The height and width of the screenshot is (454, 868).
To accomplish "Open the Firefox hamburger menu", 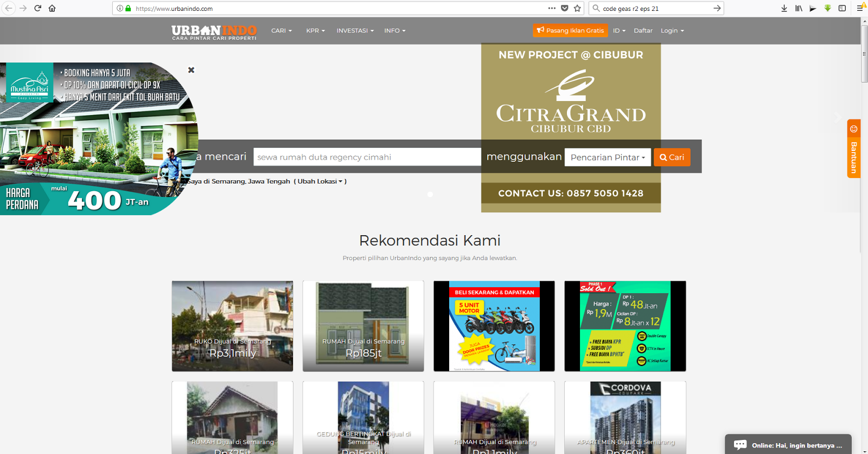I will coord(860,8).
